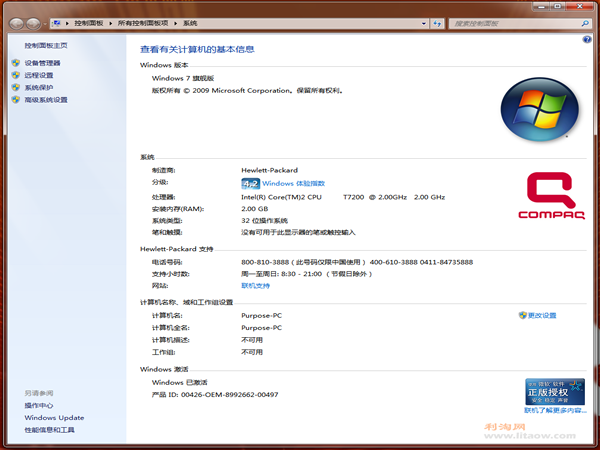Open address bar history dropdown

424,23
